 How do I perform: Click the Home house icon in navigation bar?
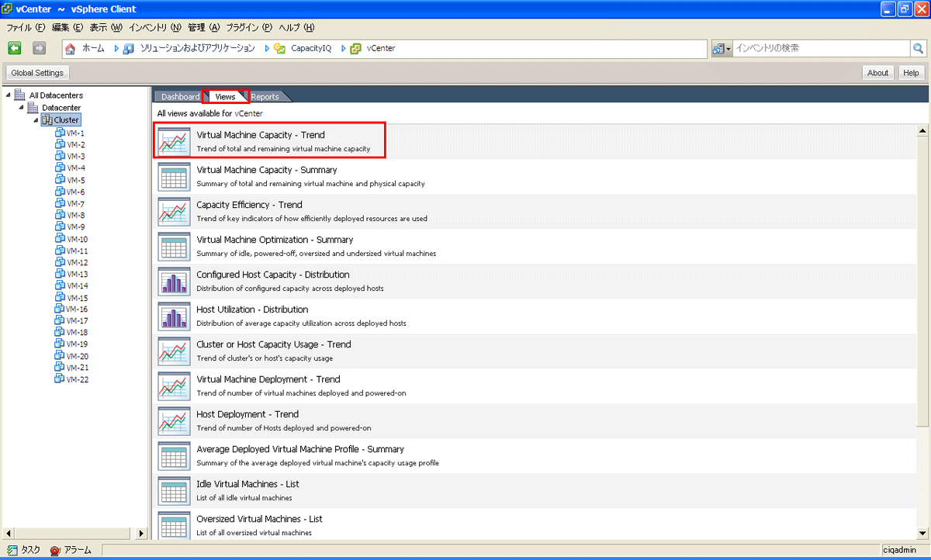click(71, 49)
